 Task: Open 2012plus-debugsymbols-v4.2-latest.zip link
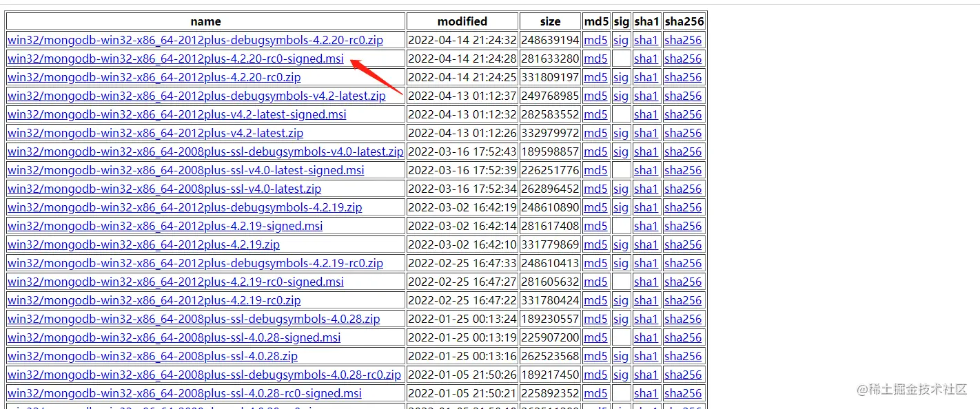click(x=196, y=96)
